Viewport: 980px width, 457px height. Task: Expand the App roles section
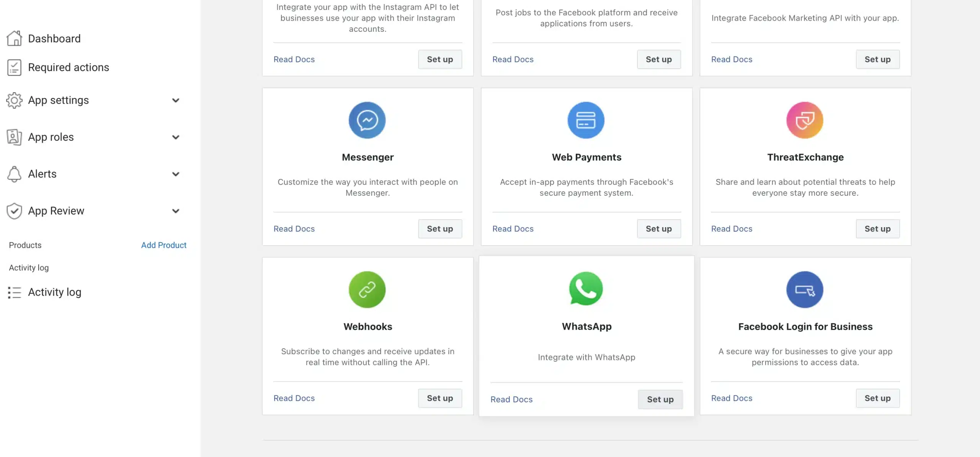coord(176,137)
